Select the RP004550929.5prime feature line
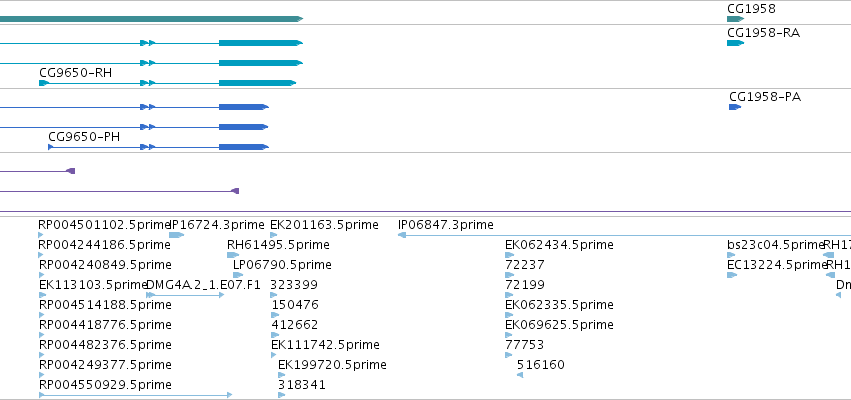851x400 pixels. (136, 395)
